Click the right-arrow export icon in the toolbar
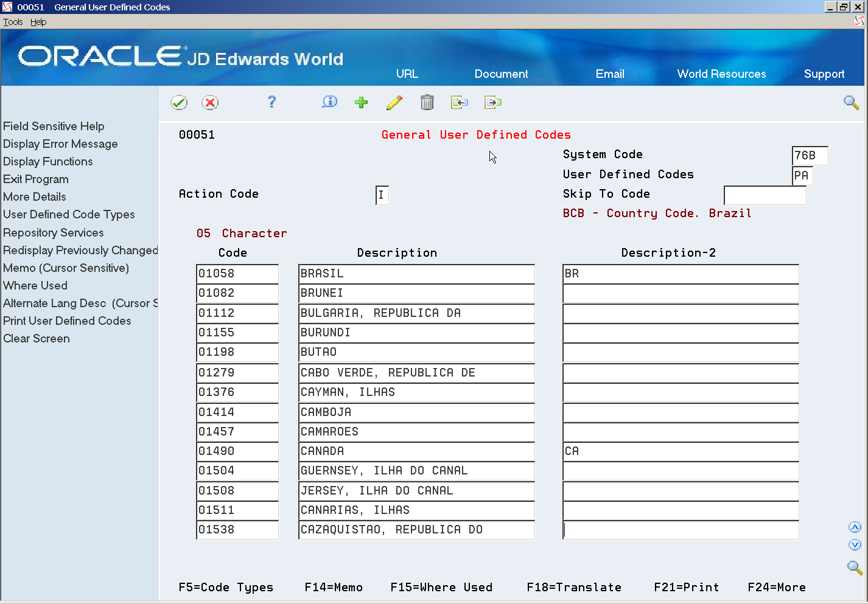 click(493, 102)
